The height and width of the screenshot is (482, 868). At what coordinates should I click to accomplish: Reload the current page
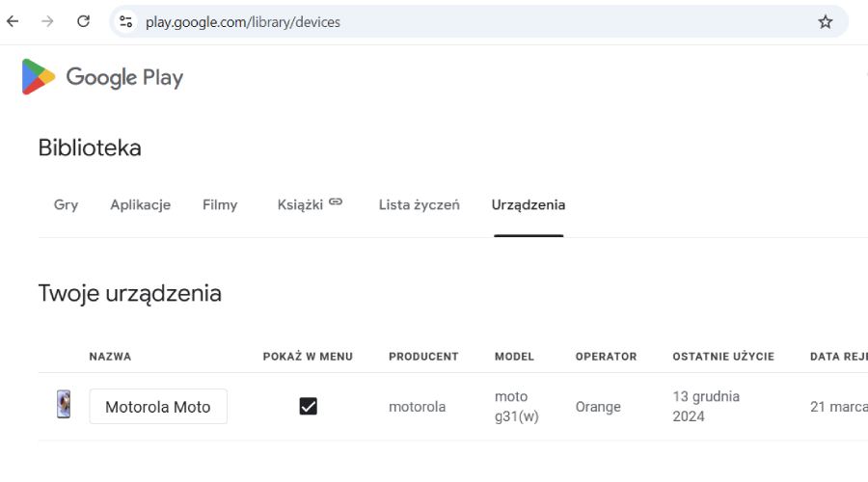[84, 21]
